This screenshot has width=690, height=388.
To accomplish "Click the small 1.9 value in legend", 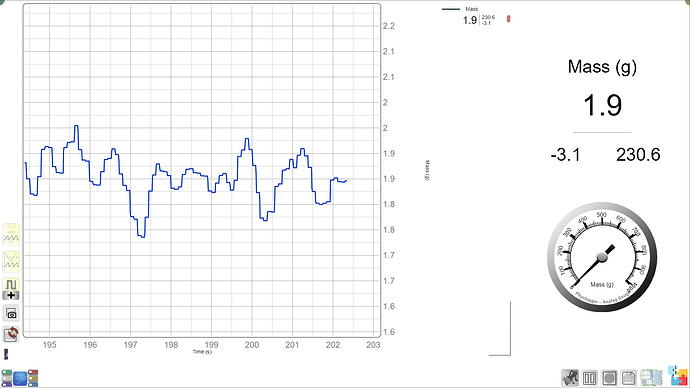I will [470, 20].
